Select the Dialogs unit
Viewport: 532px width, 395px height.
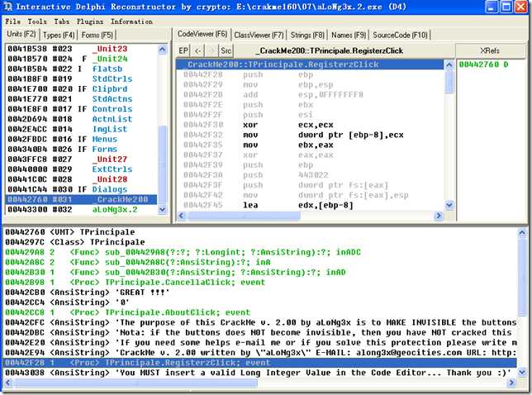(x=81, y=189)
